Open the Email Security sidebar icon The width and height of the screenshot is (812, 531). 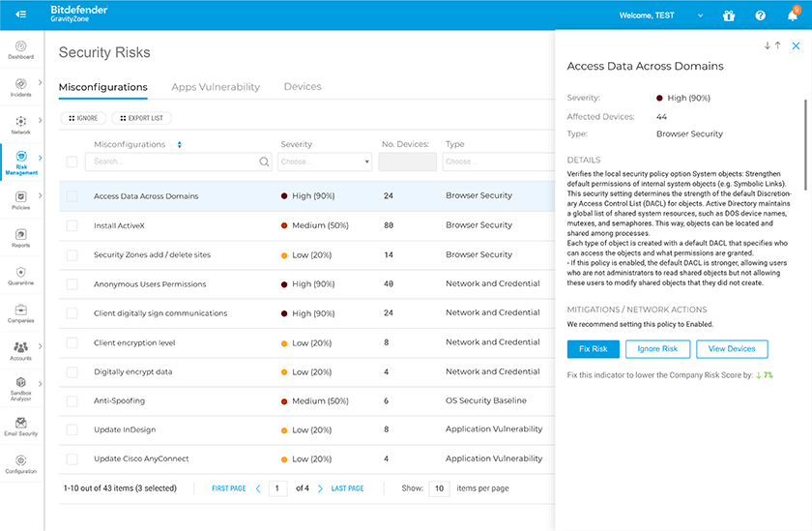[x=20, y=423]
